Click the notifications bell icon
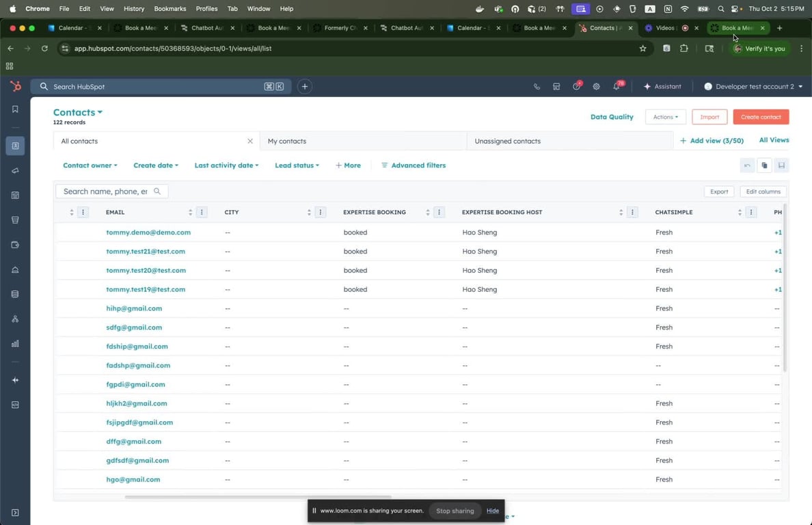The height and width of the screenshot is (525, 812). click(x=617, y=87)
